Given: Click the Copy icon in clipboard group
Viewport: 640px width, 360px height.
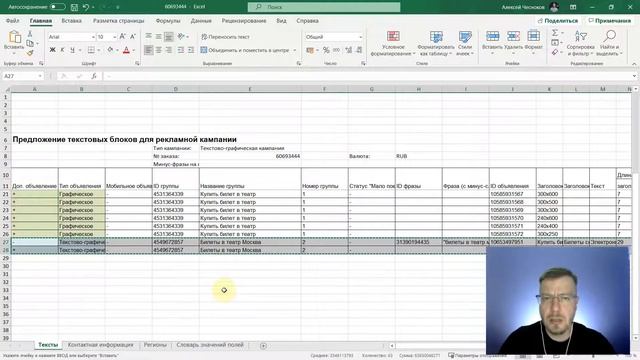Looking at the screenshot, I should pyautogui.click(x=30, y=43).
